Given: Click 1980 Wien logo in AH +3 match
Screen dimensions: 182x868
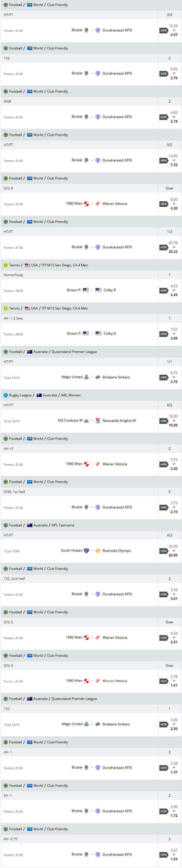Looking at the screenshot, I should click(x=86, y=464).
